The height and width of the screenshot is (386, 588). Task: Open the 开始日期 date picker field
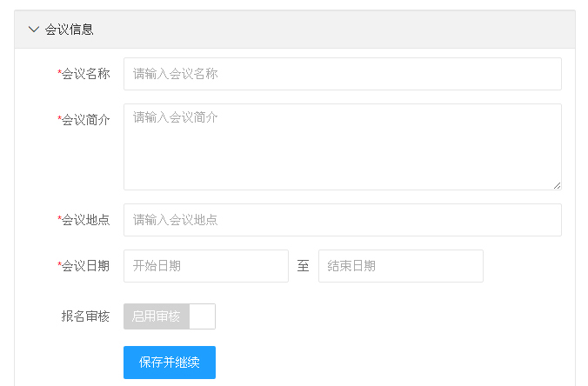[205, 266]
